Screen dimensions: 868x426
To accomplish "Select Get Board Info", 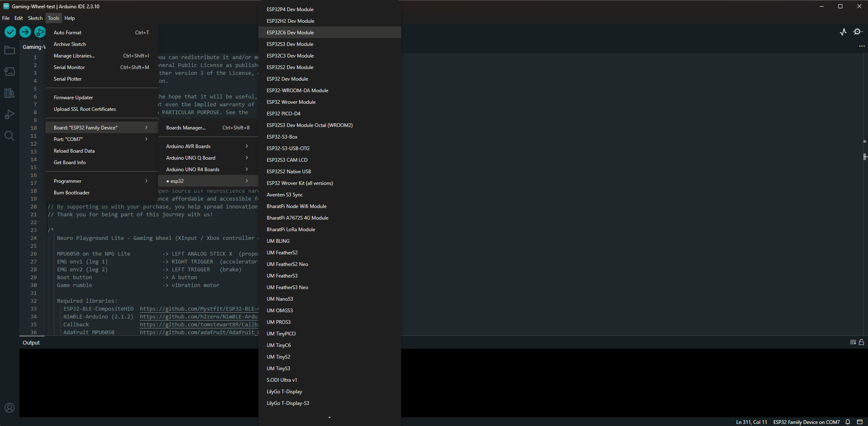I will (x=102, y=162).
